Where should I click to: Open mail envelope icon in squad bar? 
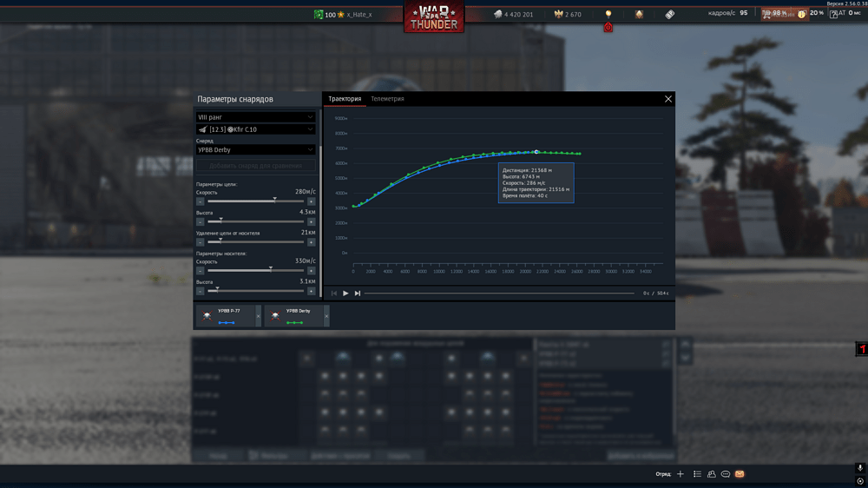(x=740, y=474)
